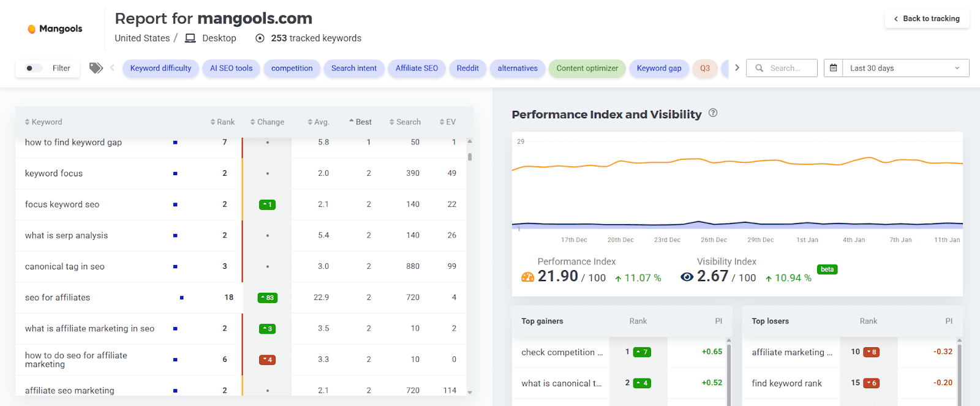
Task: Click +7 badge in Top gainers
Action: point(642,352)
